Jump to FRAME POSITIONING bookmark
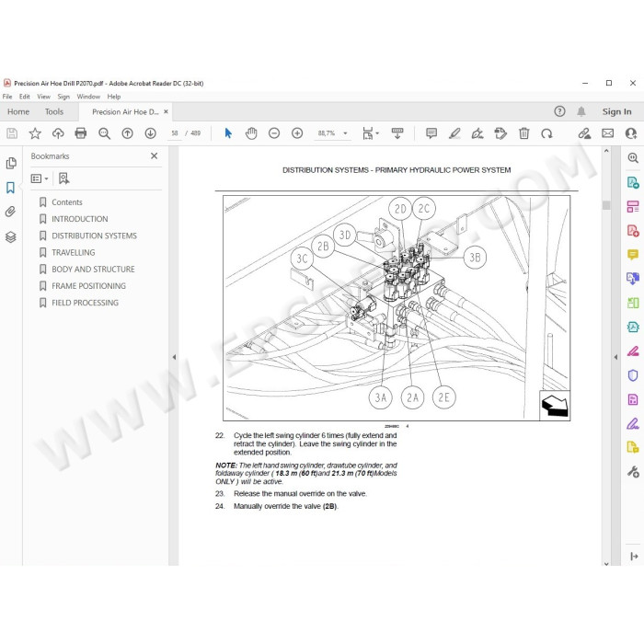This screenshot has width=644, height=644. click(x=88, y=286)
